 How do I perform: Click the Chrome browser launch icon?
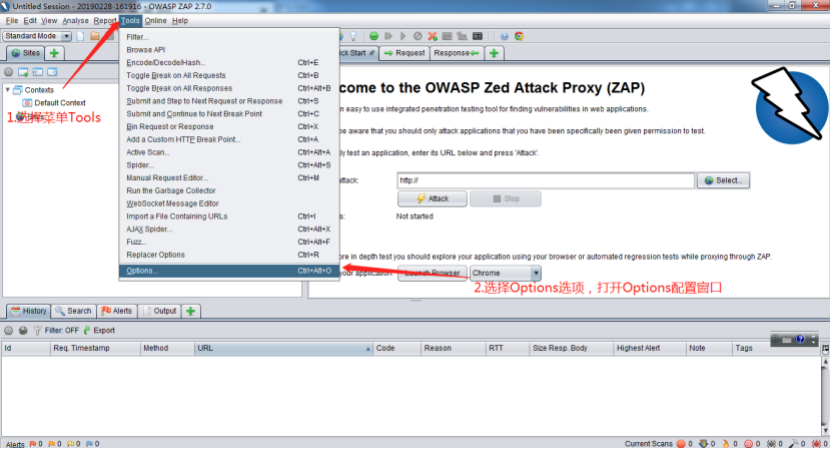(519, 36)
